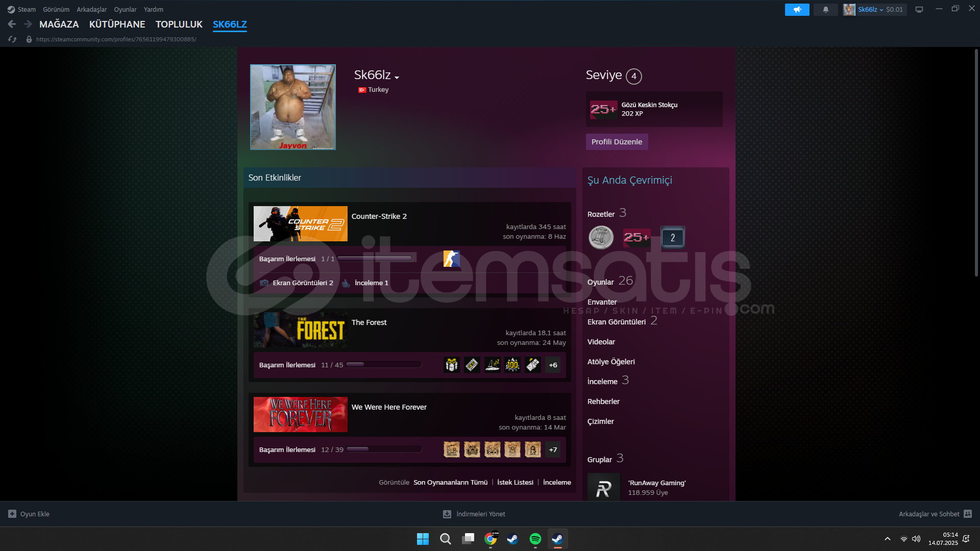Image resolution: width=980 pixels, height=551 pixels.
Task: Open the announcements megaphone button
Action: (x=797, y=9)
